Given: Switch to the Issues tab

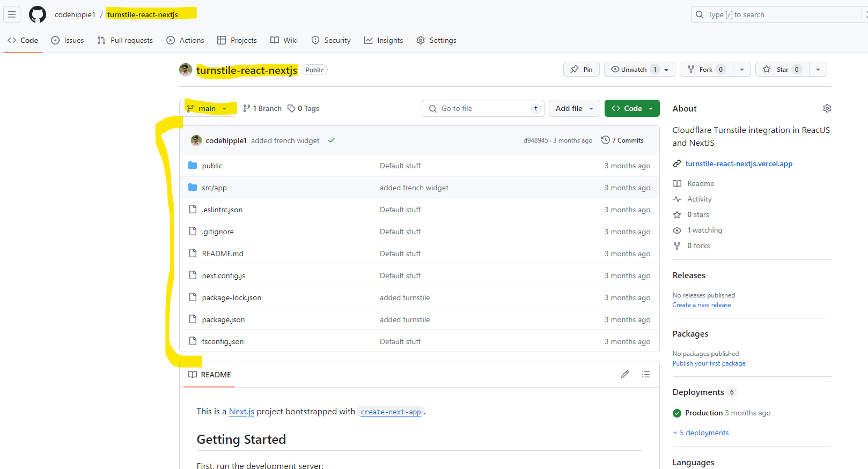Looking at the screenshot, I should 68,40.
